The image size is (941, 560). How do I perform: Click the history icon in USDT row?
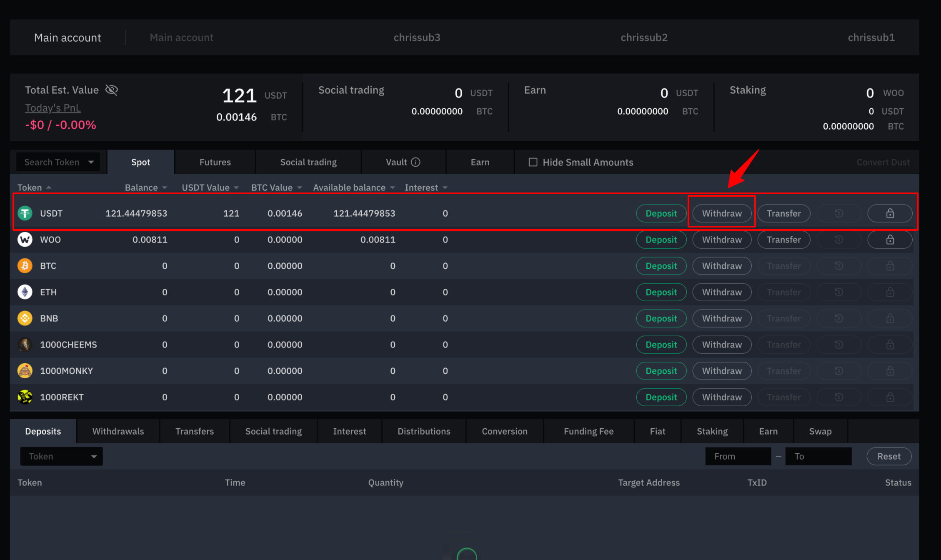[839, 213]
